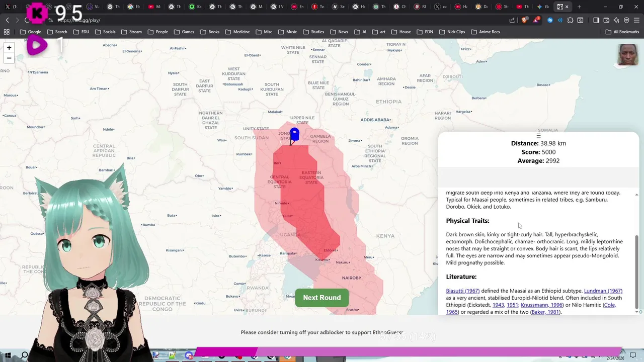
Task: Click the 'Distance: 38.98 km' text
Action: [538, 143]
